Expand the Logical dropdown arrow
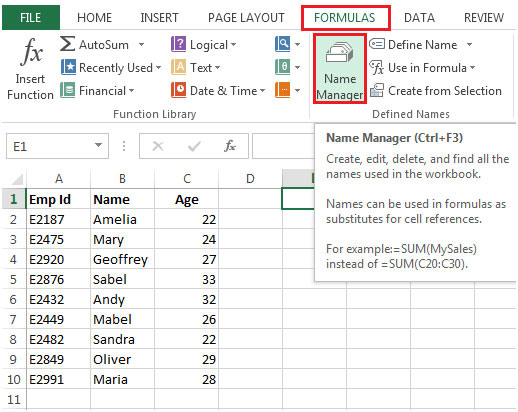This screenshot has height=412, width=518. (x=233, y=44)
